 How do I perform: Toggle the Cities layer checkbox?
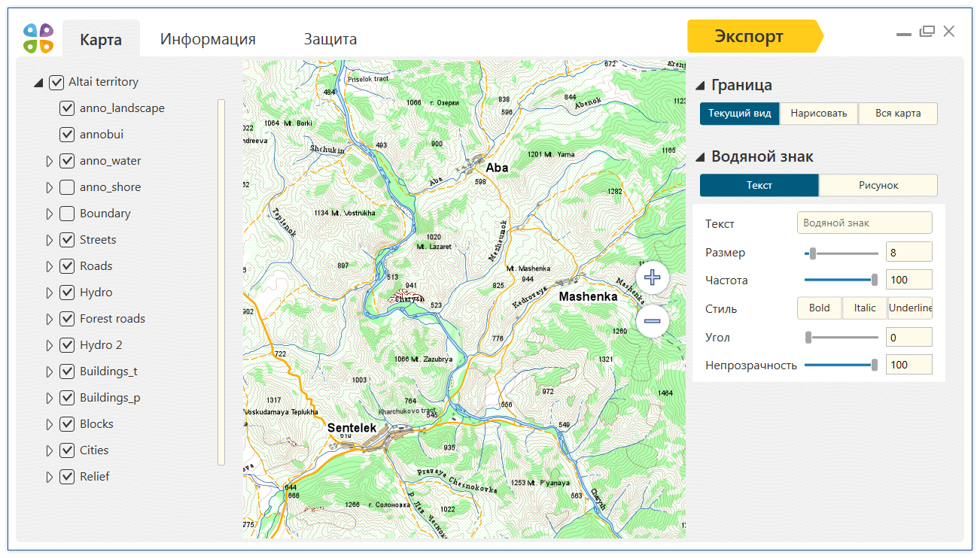(67, 450)
